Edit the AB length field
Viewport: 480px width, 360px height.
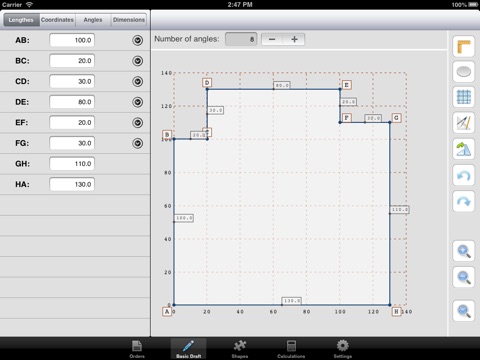click(x=72, y=40)
